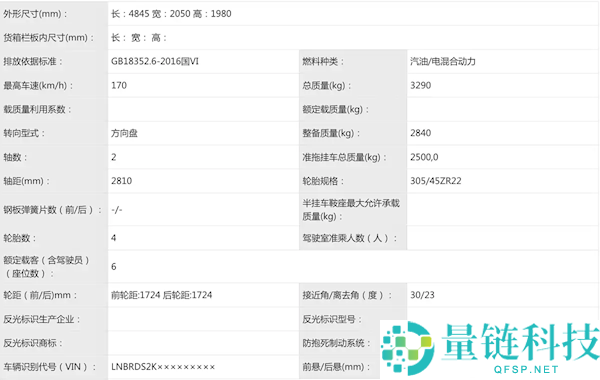Screen dimensions: 600x380
Task: Click the 排放依据标准 label
Action: tap(33, 62)
